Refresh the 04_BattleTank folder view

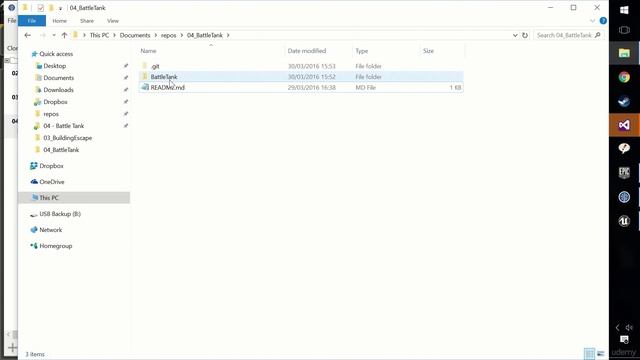click(x=525, y=35)
